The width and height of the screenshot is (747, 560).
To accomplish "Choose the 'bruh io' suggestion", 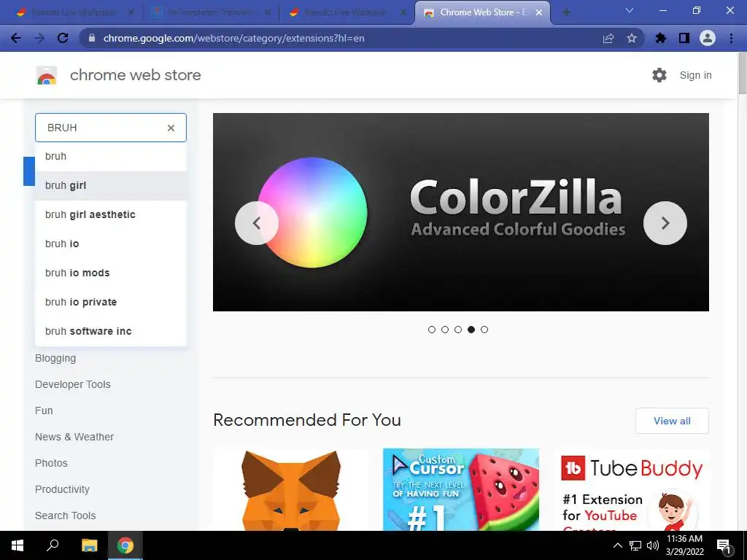I will pos(111,244).
